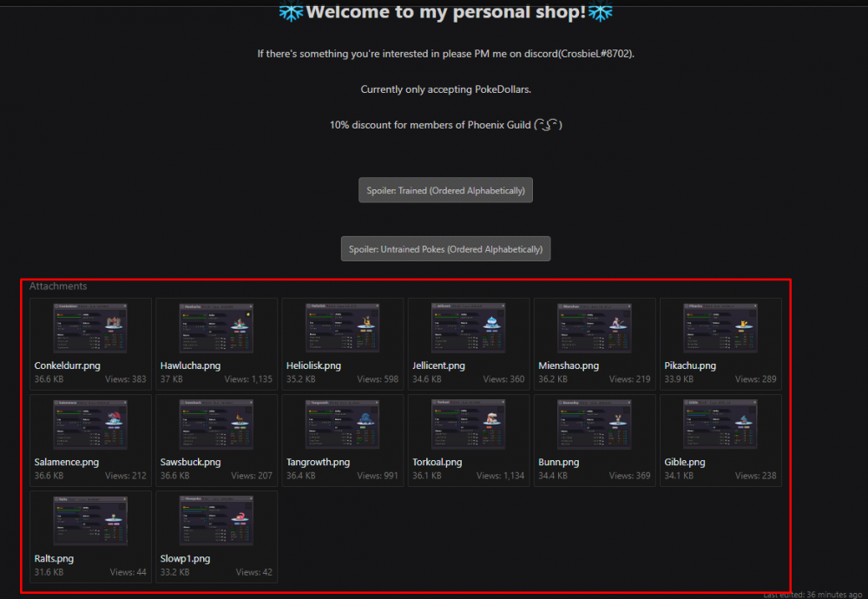The width and height of the screenshot is (868, 599).
Task: View the Salamence.png attachment image
Action: tap(90, 425)
